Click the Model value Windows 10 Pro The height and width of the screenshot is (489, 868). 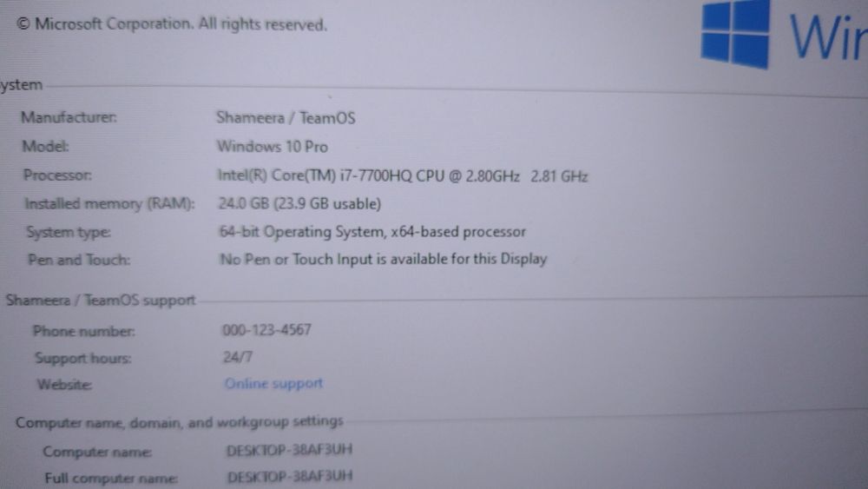pyautogui.click(x=273, y=147)
